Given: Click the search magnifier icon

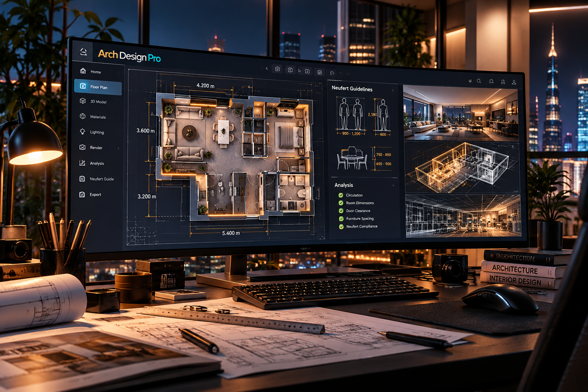Looking at the screenshot, I should (479, 81).
